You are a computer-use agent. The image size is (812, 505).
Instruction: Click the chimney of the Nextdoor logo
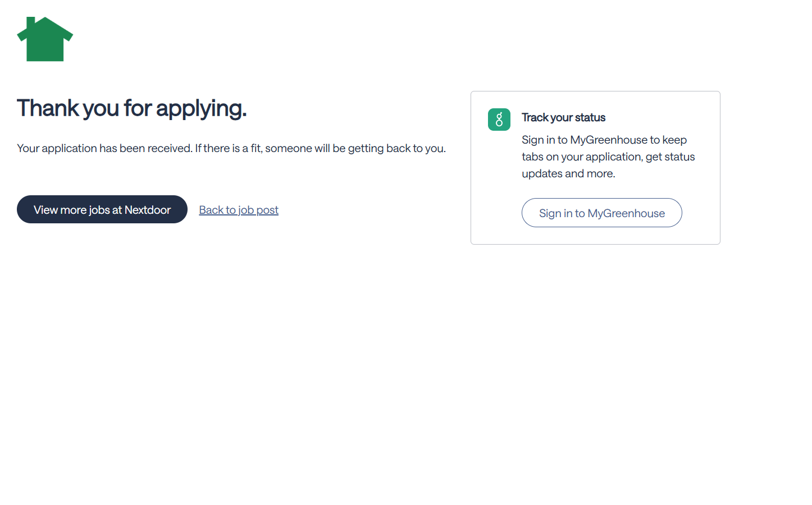(x=31, y=22)
